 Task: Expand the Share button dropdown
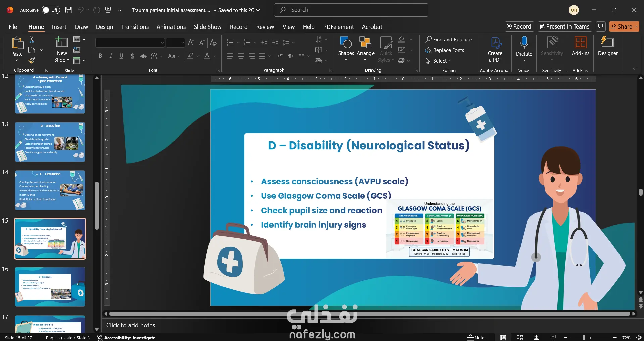point(636,26)
